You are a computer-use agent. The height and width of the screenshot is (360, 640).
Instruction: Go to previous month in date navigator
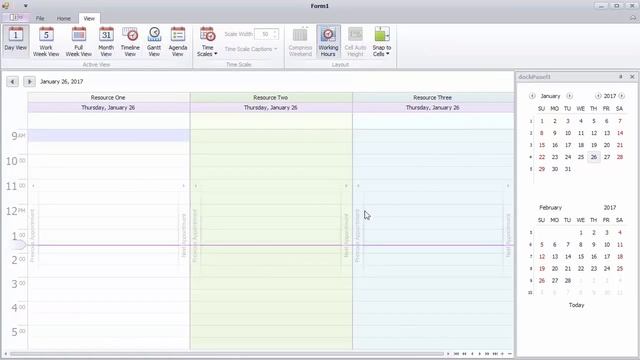(x=532, y=96)
